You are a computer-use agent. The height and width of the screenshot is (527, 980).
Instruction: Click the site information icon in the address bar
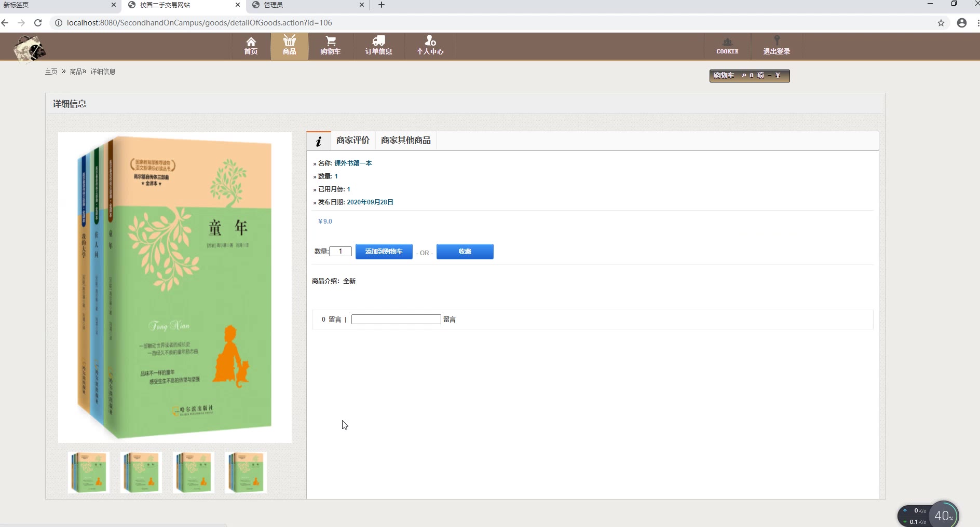(59, 23)
